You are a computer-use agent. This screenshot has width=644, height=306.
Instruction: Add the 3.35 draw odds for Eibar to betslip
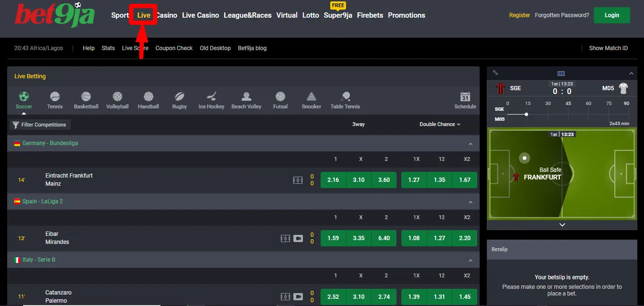(x=358, y=238)
